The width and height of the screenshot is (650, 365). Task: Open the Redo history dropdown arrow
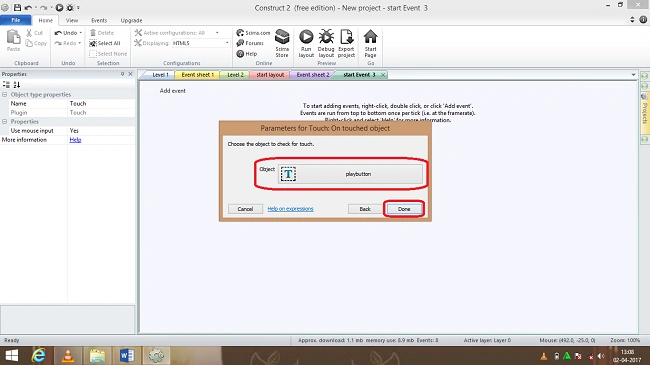80,43
